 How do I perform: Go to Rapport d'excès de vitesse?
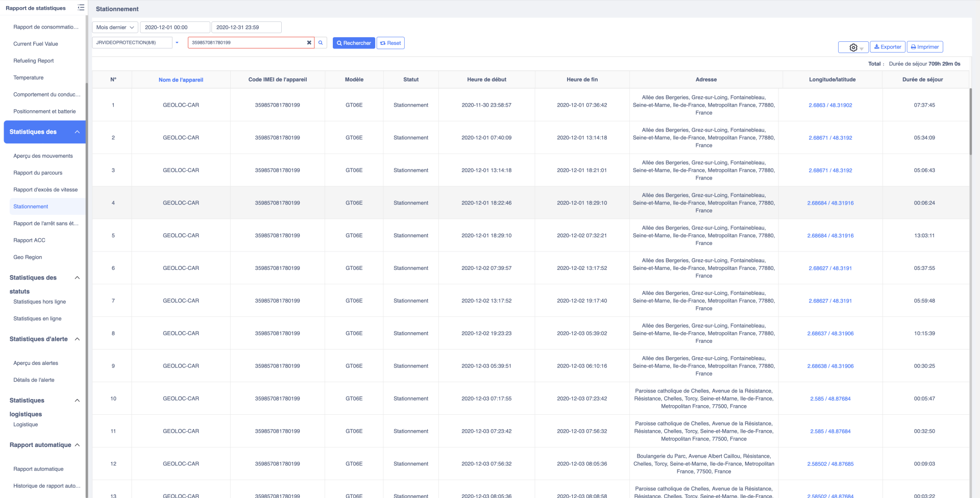pos(45,190)
